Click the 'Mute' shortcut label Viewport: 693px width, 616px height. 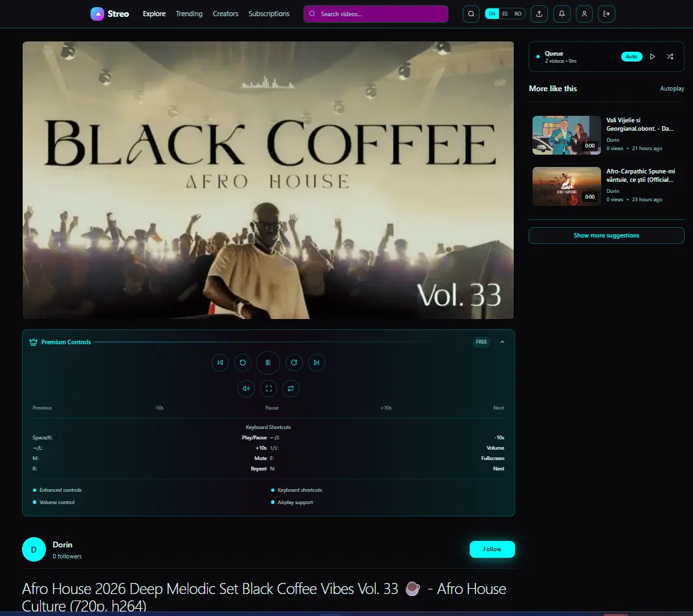click(260, 458)
